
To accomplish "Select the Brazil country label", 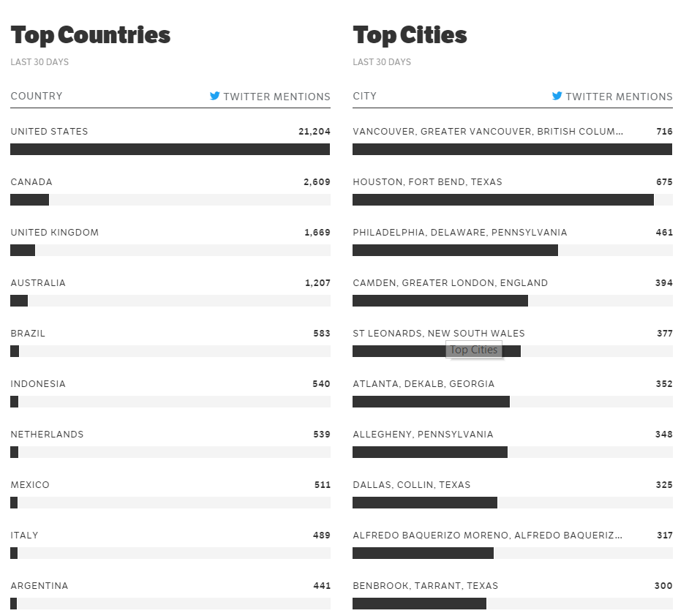I will click(x=28, y=334).
